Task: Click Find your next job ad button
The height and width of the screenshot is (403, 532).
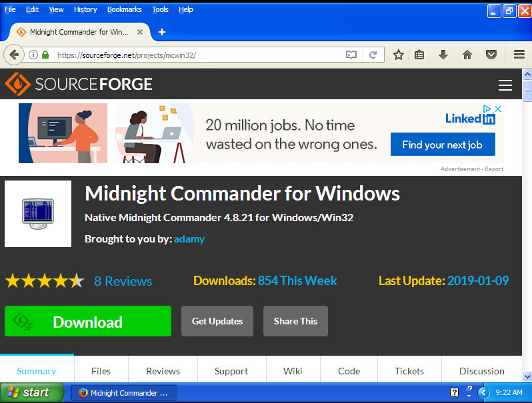Action: [x=443, y=145]
